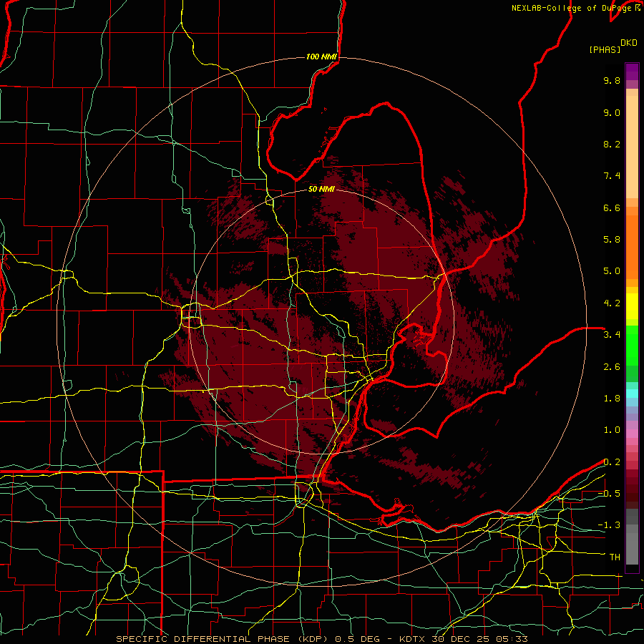Image resolution: width=644 pixels, height=644 pixels.
Task: Pick the bright green band on the color scale
Action: (x=632, y=345)
